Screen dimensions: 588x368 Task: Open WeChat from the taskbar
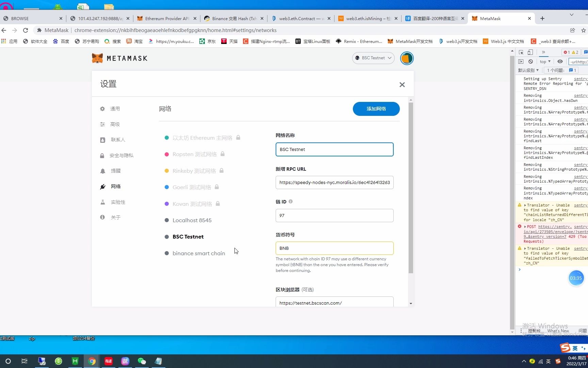pos(142,361)
